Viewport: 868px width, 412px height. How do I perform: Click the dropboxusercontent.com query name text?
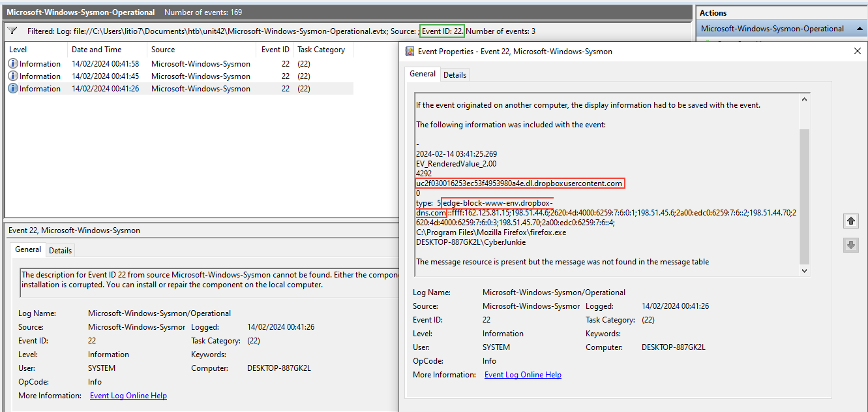519,183
